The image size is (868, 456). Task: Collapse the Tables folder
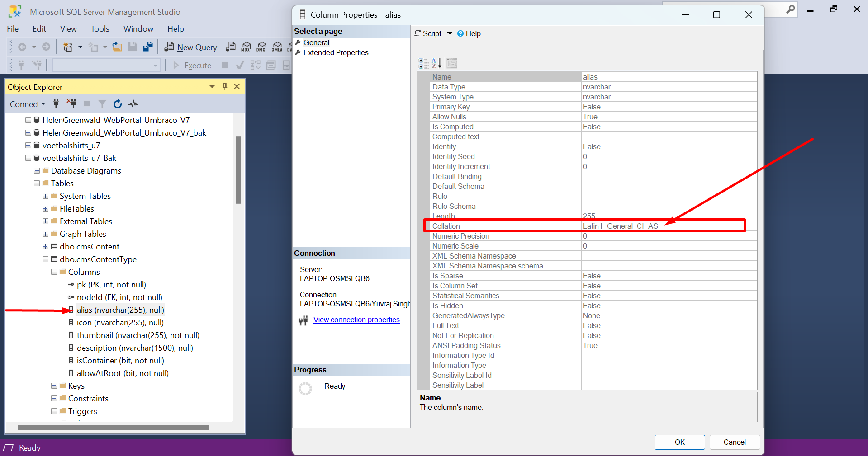point(37,183)
